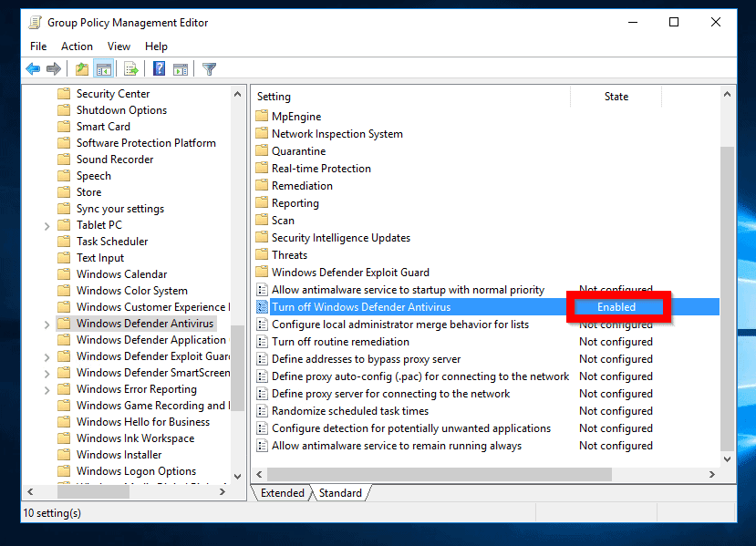Viewport: 756px width, 546px height.
Task: Open the Real-time Protection folder
Action: coord(321,169)
